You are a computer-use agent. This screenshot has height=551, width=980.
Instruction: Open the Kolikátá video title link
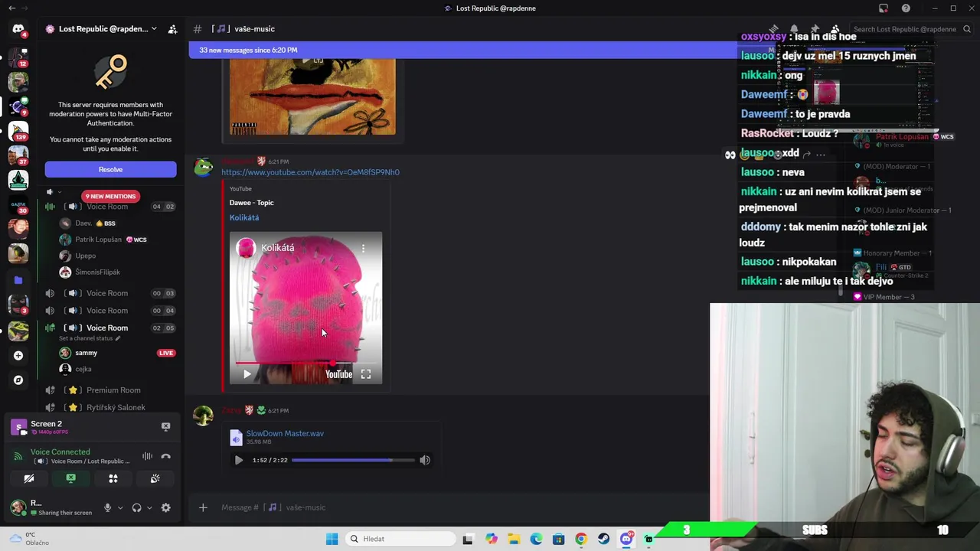click(244, 217)
